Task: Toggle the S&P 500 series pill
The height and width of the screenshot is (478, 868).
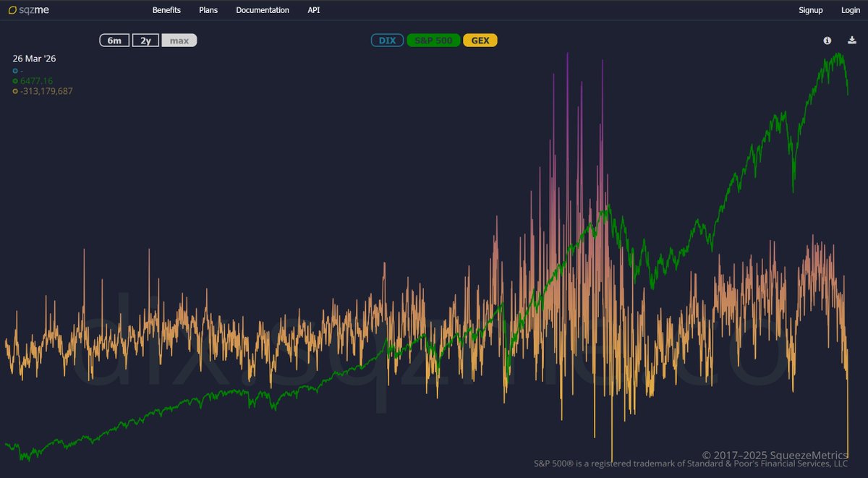Action: point(433,40)
